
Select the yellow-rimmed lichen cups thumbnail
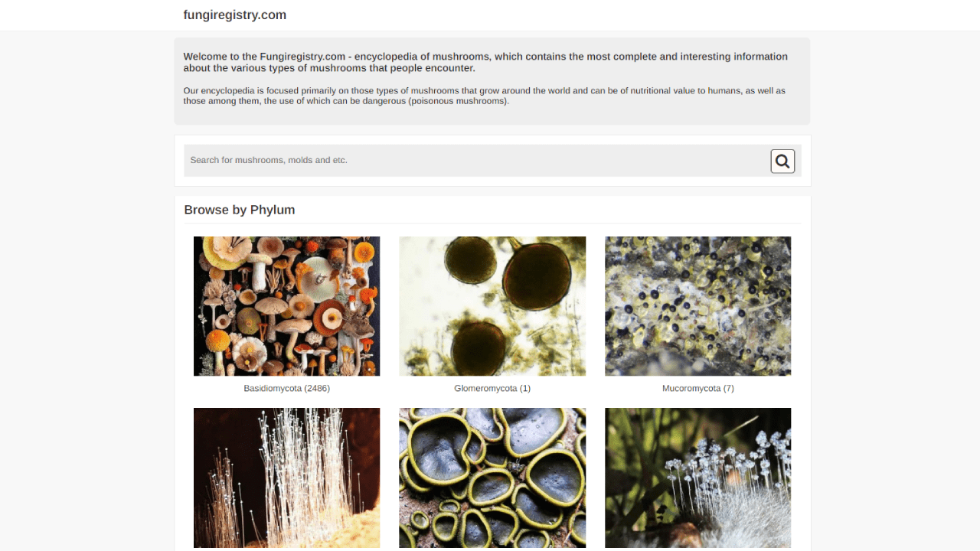coord(492,478)
